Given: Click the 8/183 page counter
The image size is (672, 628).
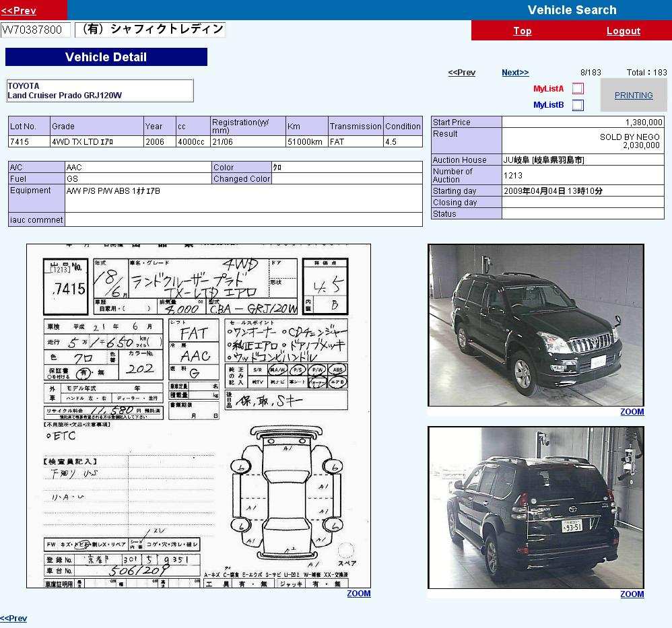Looking at the screenshot, I should click(x=591, y=73).
